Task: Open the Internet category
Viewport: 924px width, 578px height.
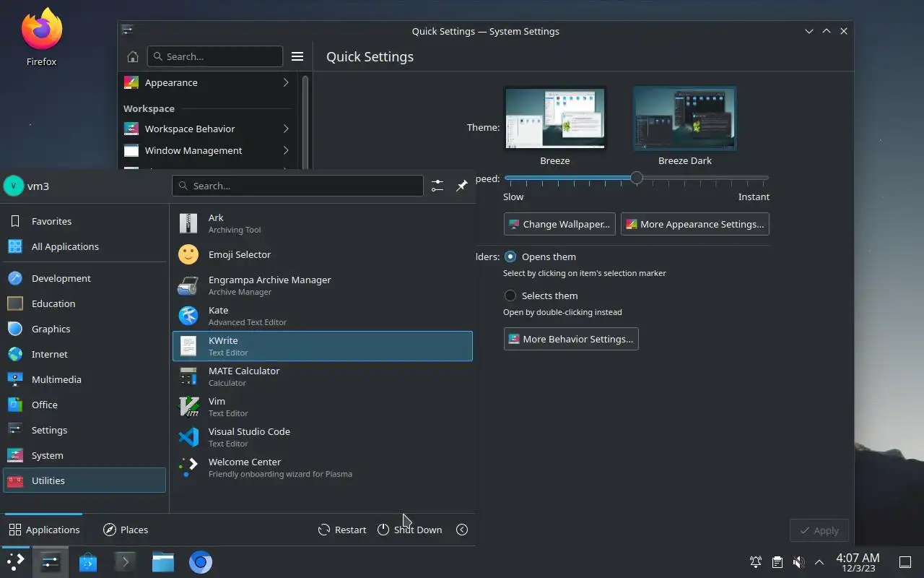Action: [x=84, y=354]
